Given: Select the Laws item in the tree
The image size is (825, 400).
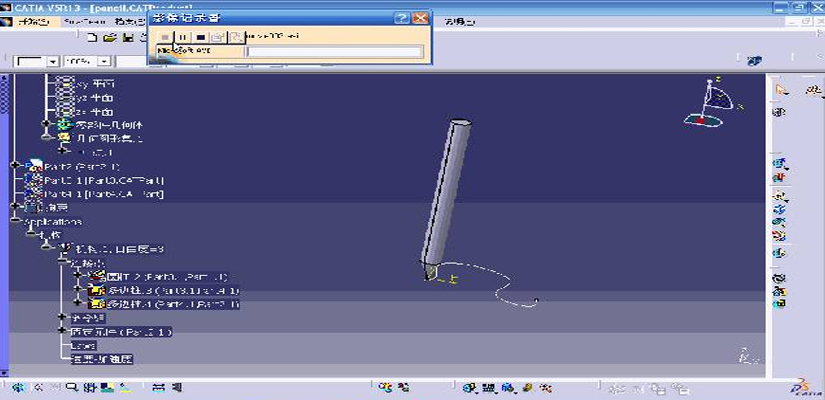Looking at the screenshot, I should tap(83, 345).
